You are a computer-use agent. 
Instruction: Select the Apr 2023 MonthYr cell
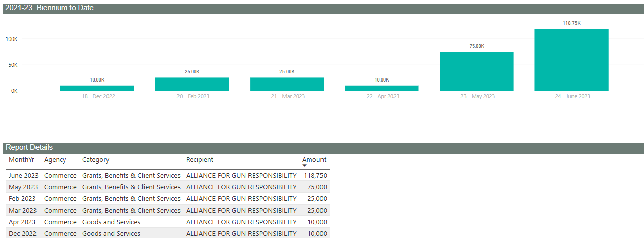22,222
